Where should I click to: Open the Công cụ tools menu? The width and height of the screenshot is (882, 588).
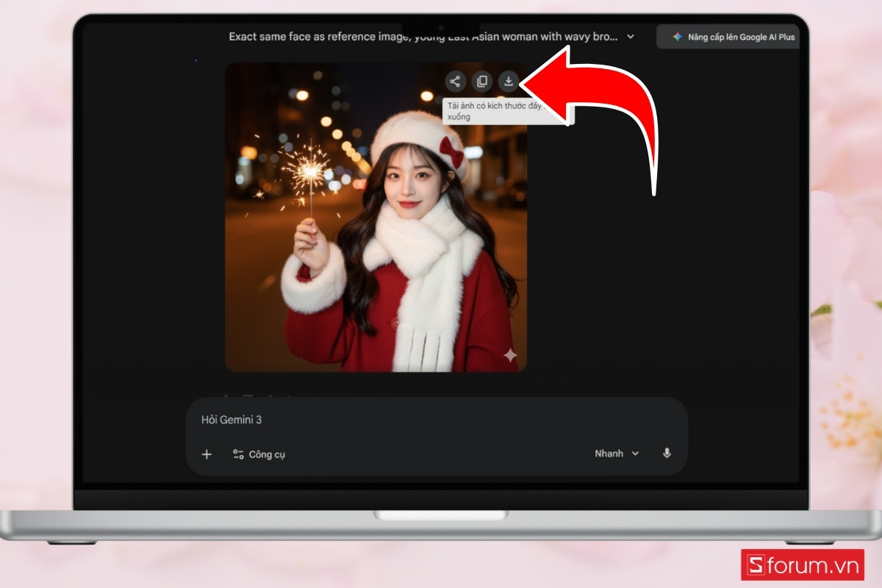click(259, 454)
